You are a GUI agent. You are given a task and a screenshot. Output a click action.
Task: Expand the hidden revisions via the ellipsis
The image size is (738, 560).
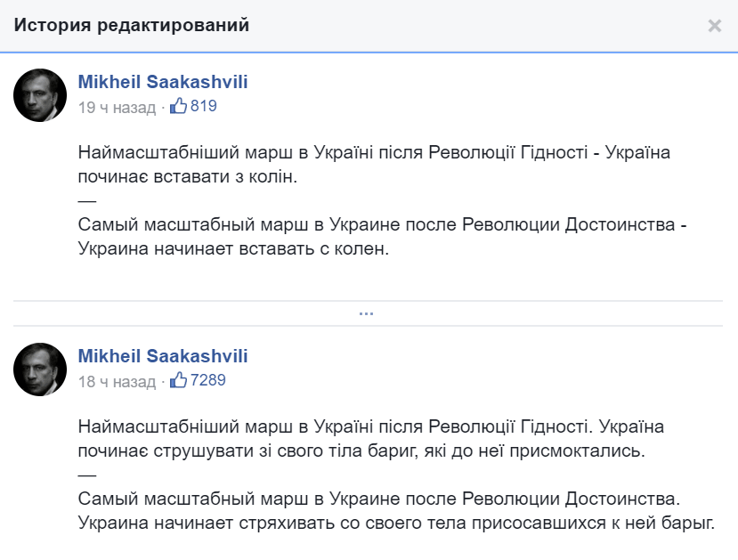(x=366, y=313)
